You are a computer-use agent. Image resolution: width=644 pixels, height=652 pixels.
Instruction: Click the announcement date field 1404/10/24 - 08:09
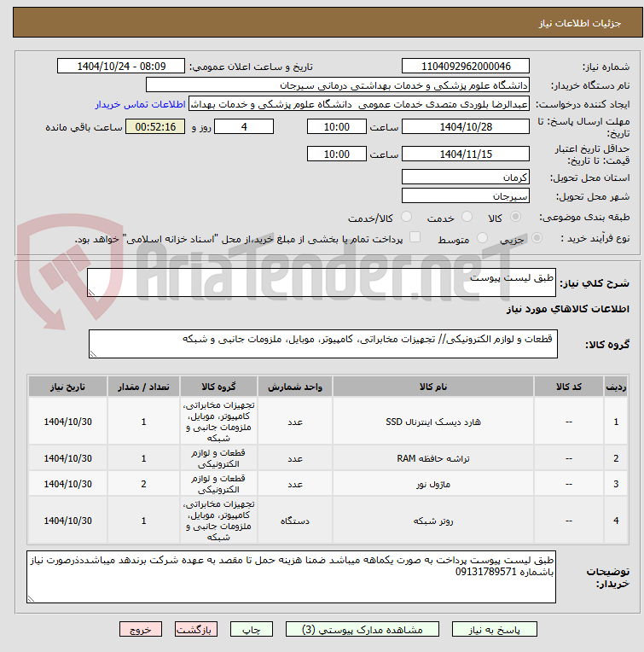tap(121, 66)
